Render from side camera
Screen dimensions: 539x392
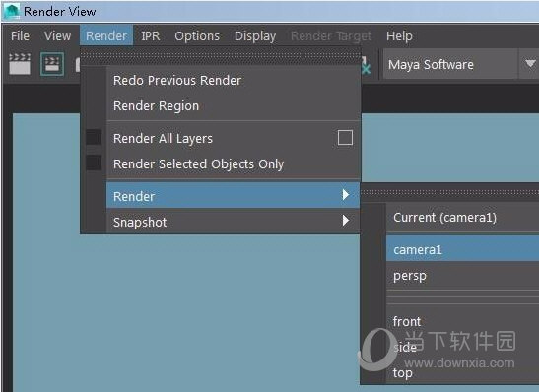tap(463, 347)
